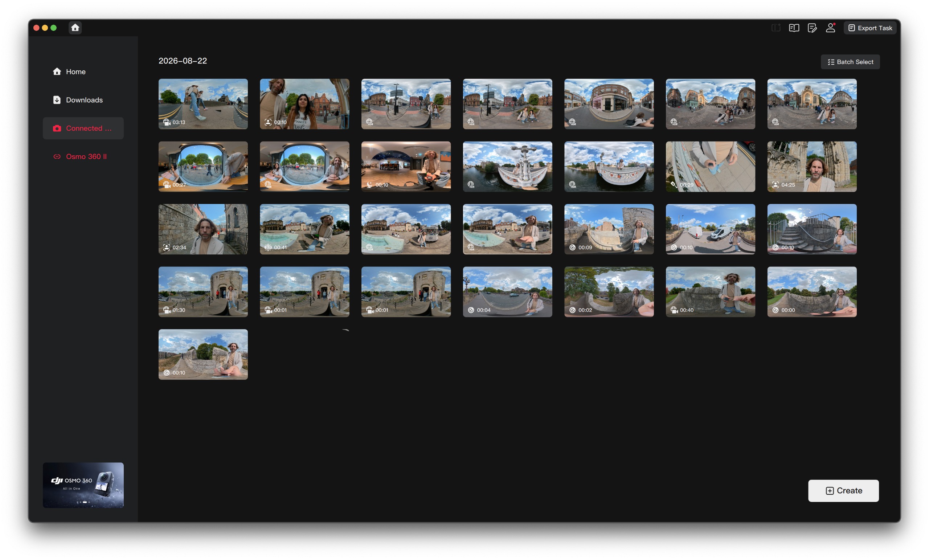This screenshot has width=929, height=560.
Task: Open the 03:13 video thumbnail
Action: tap(203, 104)
